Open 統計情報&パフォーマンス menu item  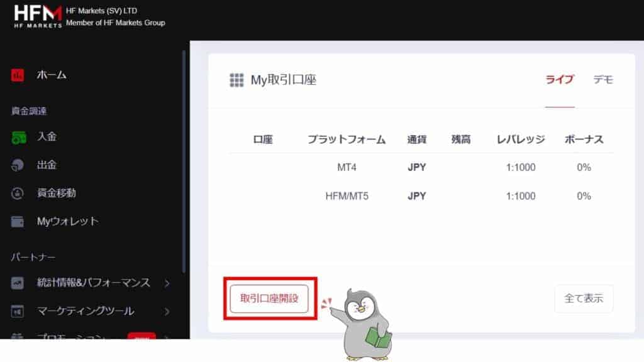click(94, 283)
